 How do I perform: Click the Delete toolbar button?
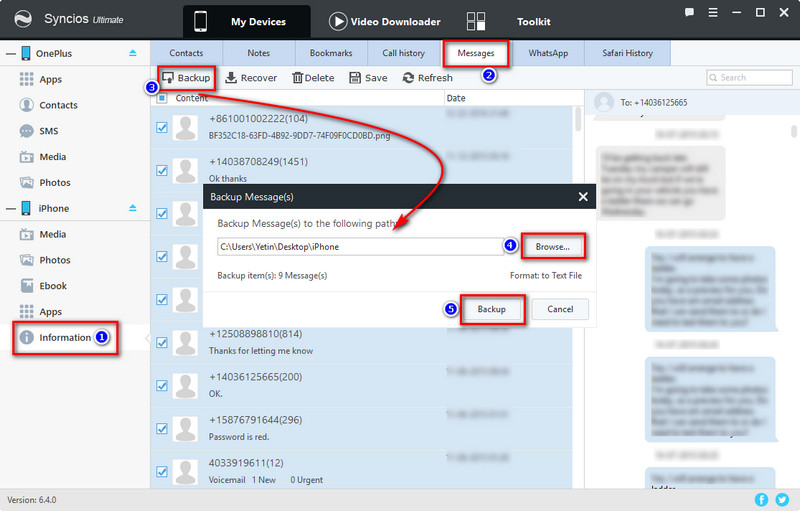(x=313, y=78)
